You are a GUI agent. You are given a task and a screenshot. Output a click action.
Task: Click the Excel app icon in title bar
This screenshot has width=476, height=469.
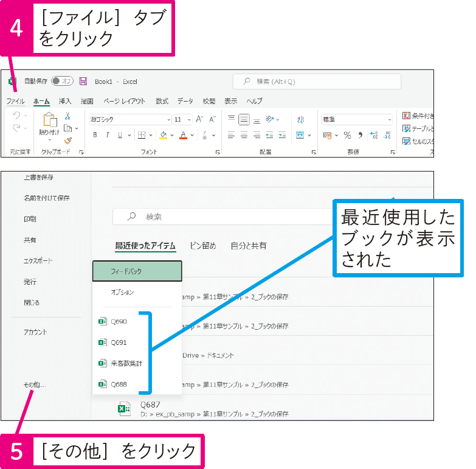pos(12,81)
